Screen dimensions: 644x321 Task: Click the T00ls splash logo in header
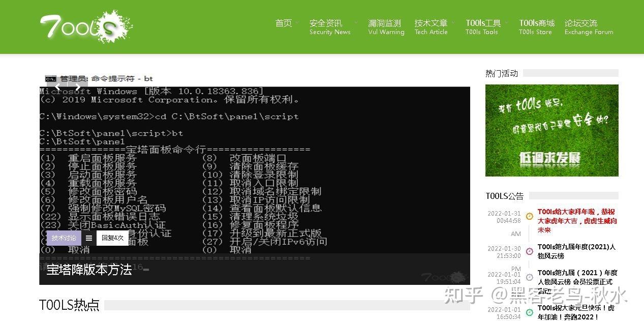85,27
